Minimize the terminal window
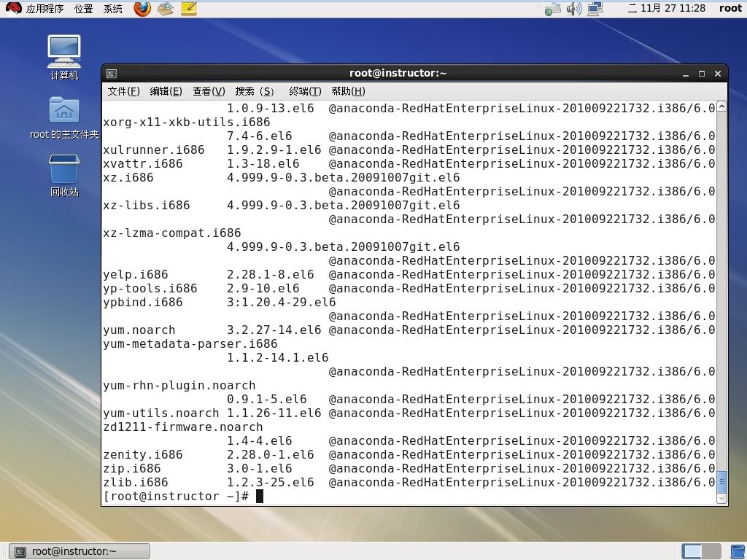Viewport: 747px width, 560px height. pos(686,74)
